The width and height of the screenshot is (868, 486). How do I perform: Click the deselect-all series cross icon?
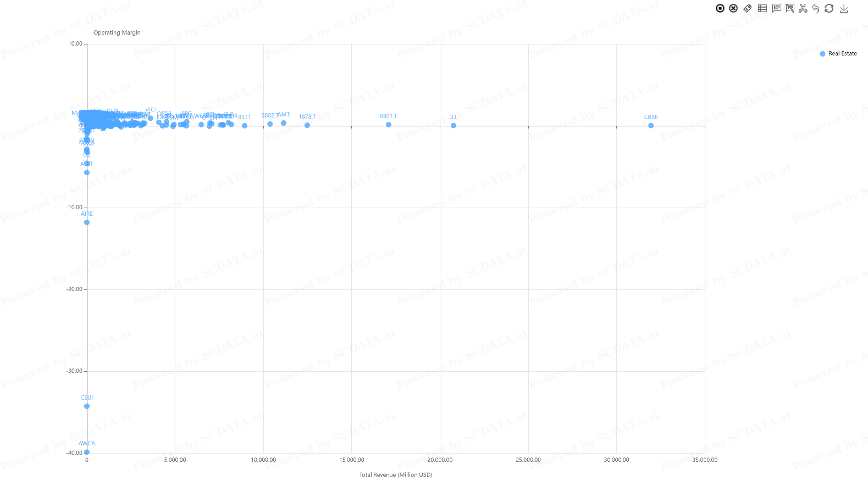(x=733, y=8)
